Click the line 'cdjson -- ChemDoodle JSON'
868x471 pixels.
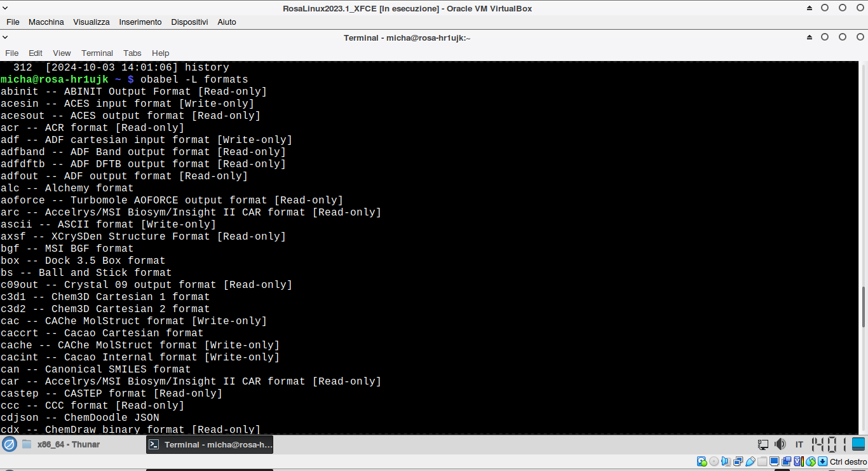pos(80,418)
